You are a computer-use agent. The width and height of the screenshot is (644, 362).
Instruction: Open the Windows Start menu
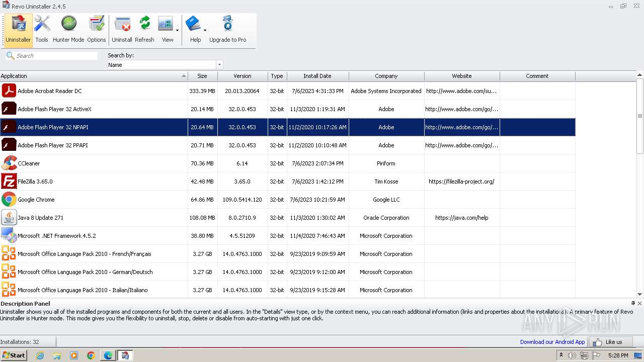click(14, 355)
